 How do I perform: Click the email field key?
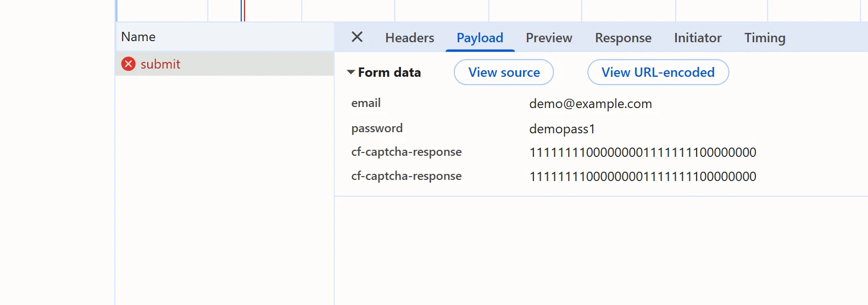click(x=366, y=103)
